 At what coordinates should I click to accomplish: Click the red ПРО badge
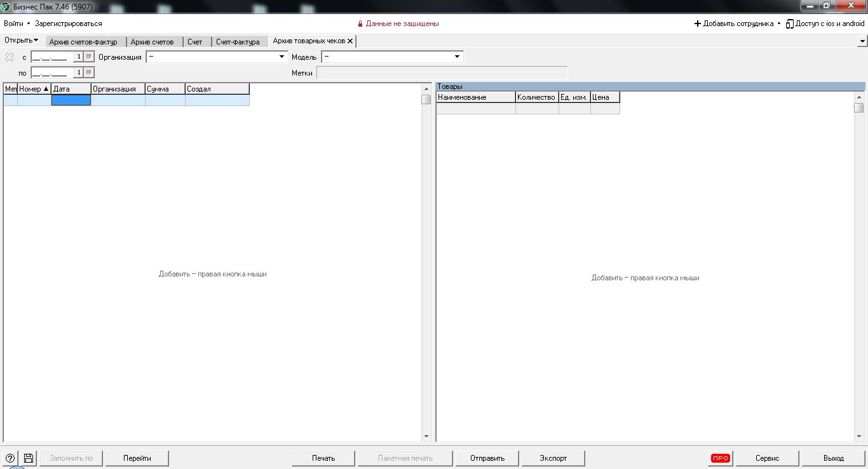click(x=720, y=458)
